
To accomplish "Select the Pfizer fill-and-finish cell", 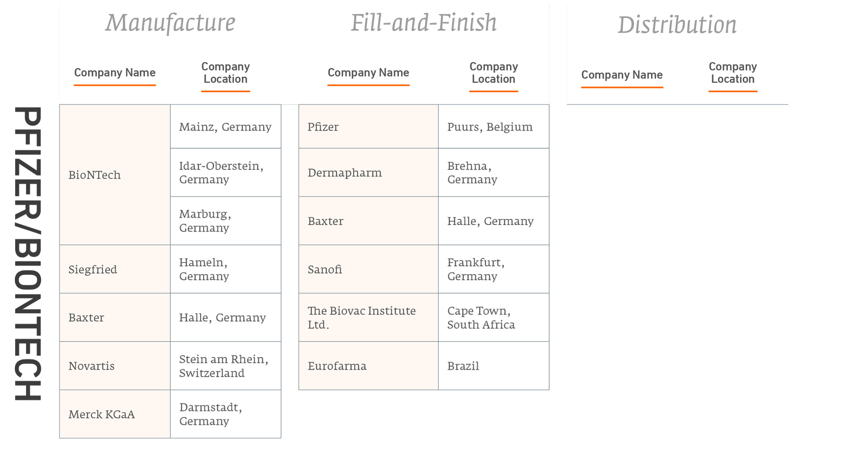I will [x=368, y=127].
